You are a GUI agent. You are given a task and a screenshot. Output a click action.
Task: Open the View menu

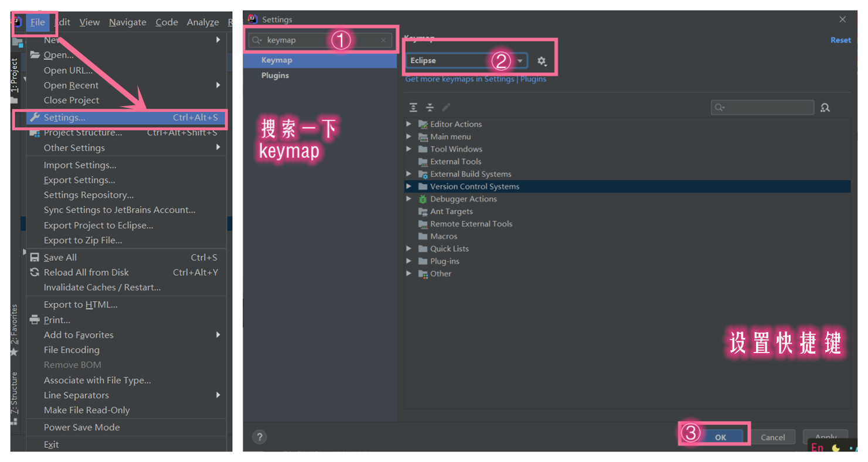[90, 22]
